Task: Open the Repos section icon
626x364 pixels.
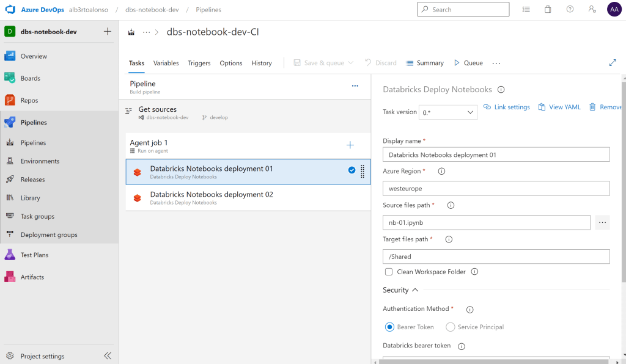Action: tap(10, 100)
